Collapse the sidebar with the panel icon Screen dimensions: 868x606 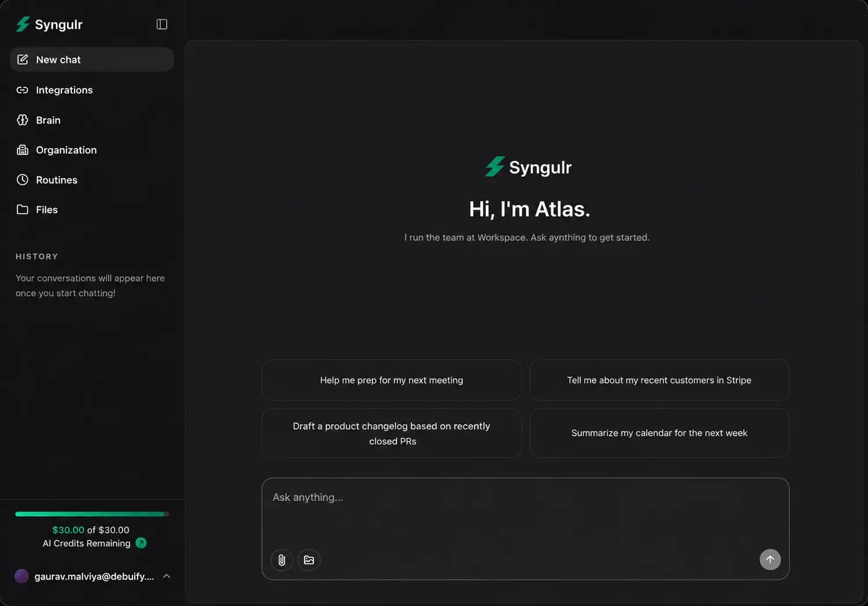162,24
